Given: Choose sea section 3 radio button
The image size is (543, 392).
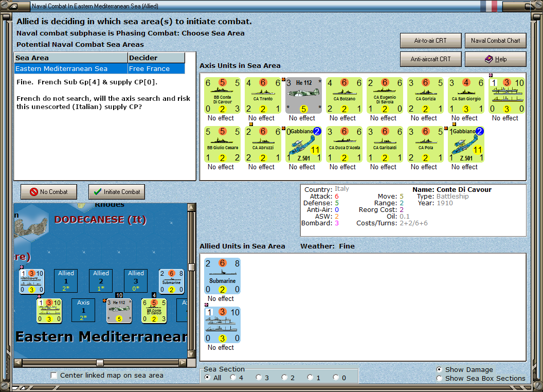Looking at the screenshot, I should click(259, 378).
